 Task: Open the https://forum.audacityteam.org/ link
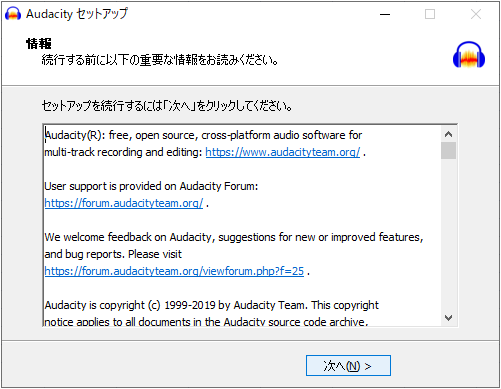124,203
